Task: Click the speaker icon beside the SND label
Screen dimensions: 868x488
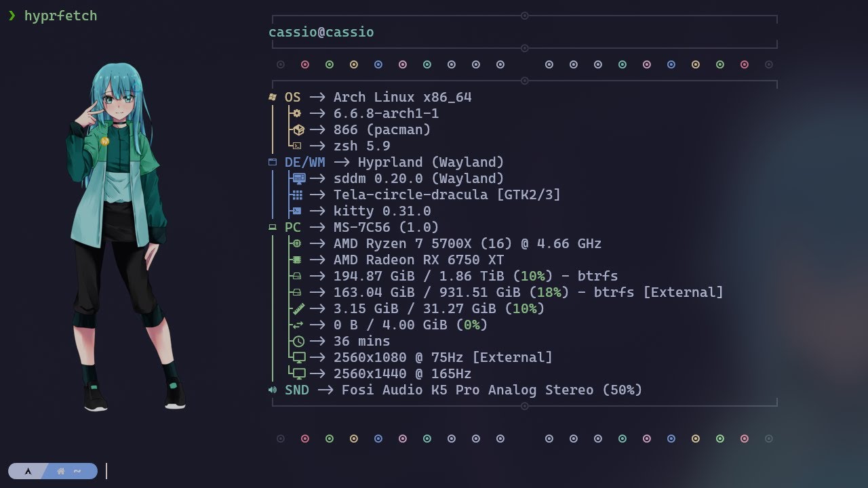Action: tap(273, 390)
